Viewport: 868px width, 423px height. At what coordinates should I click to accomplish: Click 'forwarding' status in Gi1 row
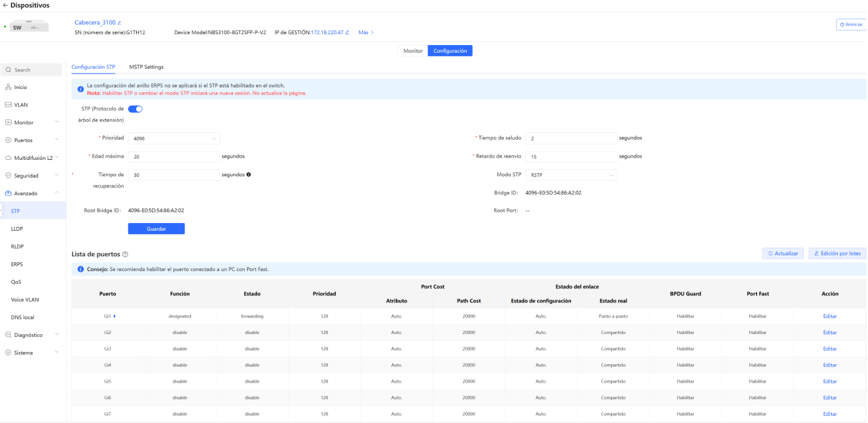[x=252, y=316]
